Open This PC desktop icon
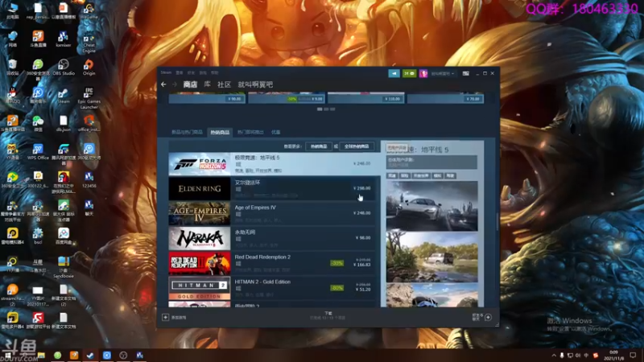 pos(12,10)
